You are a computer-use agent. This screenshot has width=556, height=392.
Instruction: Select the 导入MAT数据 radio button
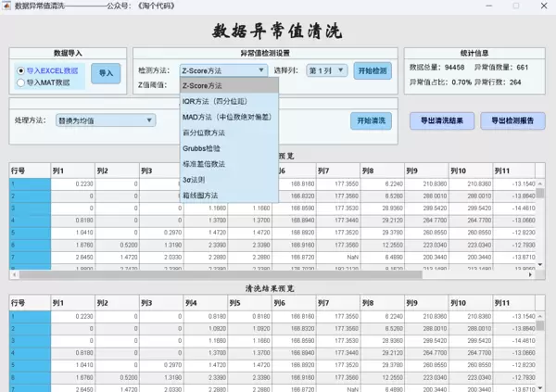click(21, 82)
